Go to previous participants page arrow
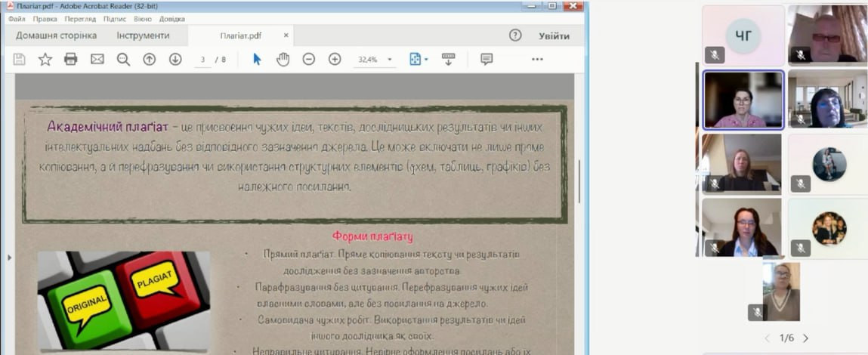Image resolution: width=868 pixels, height=355 pixels. pos(769,338)
